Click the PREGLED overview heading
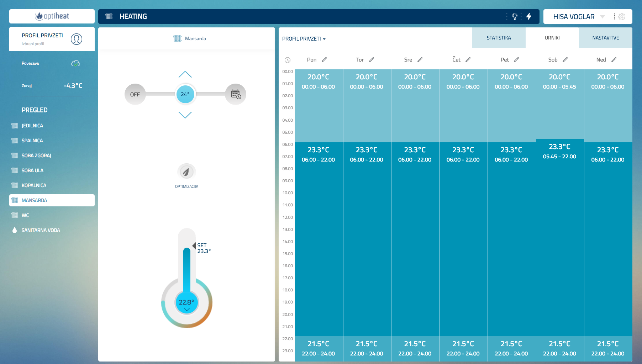This screenshot has width=642, height=364. [x=35, y=110]
